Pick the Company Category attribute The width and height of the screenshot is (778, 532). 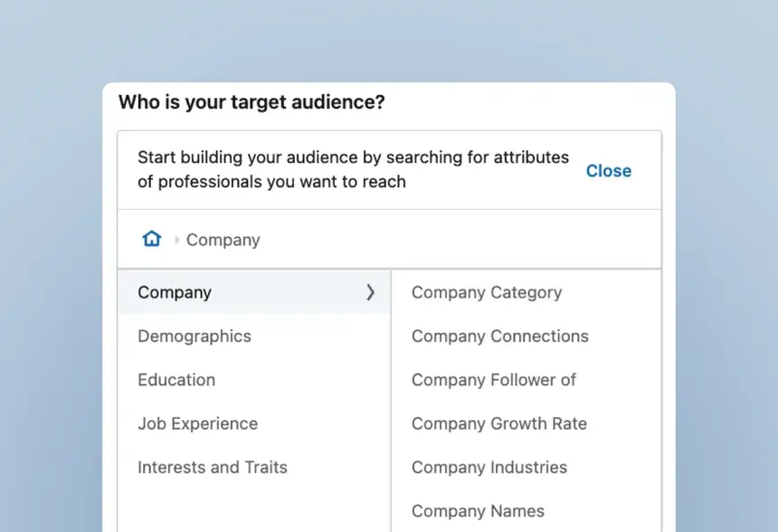487,292
